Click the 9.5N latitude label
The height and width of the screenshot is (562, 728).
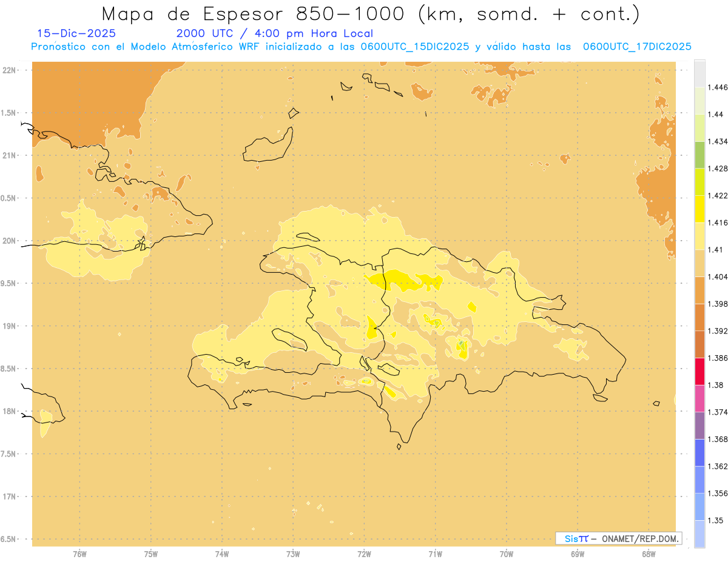pos(9,283)
